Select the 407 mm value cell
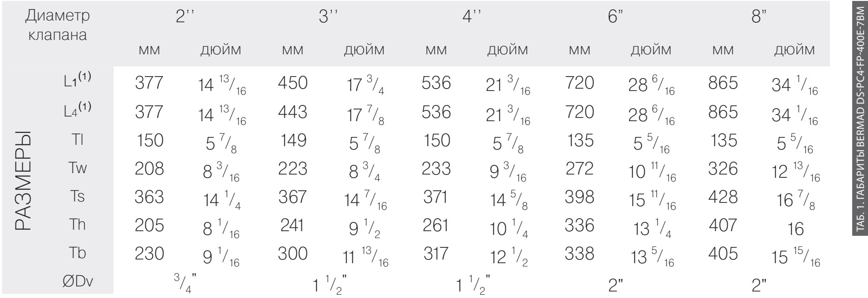Viewport: 868px width, 298px height. tap(723, 226)
